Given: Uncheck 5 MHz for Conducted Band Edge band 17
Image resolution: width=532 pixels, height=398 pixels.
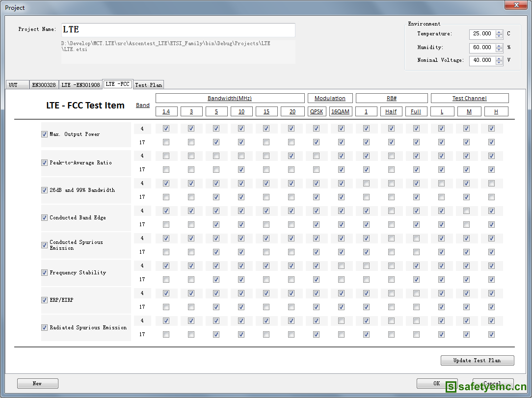Looking at the screenshot, I should pos(216,225).
